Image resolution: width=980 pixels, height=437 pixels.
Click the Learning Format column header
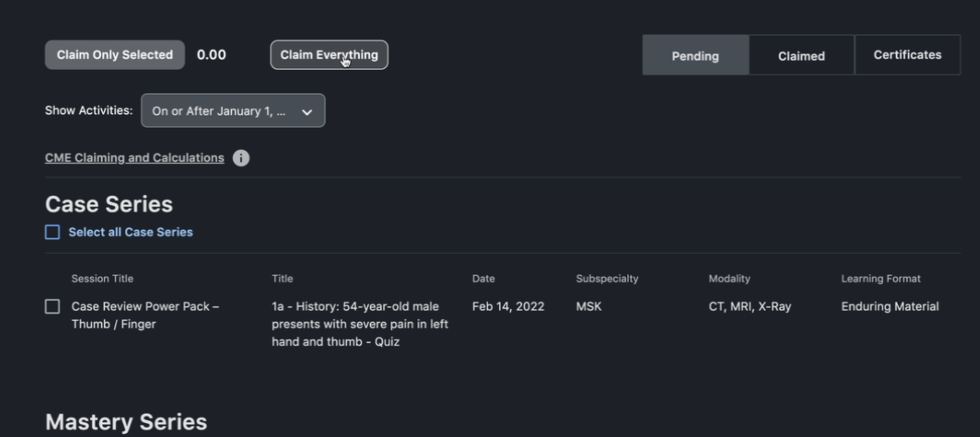point(880,278)
